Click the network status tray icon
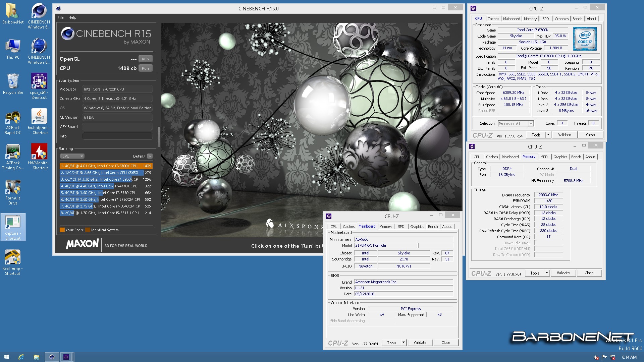 (x=612, y=357)
